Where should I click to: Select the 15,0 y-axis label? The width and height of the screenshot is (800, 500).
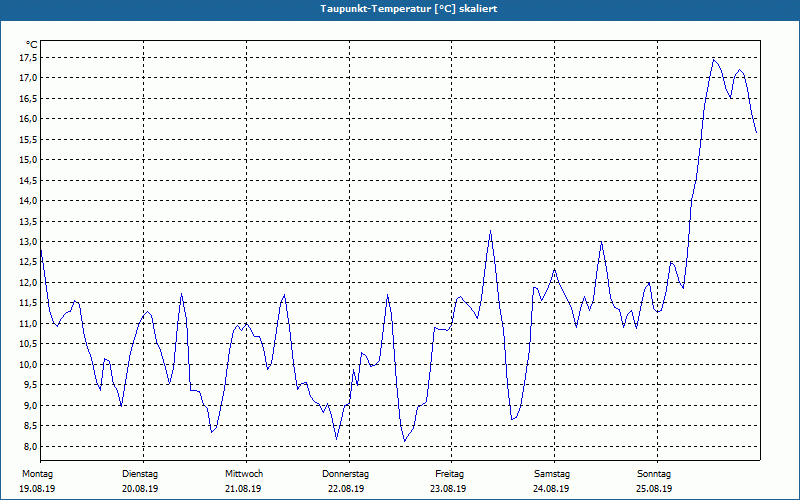(x=29, y=160)
